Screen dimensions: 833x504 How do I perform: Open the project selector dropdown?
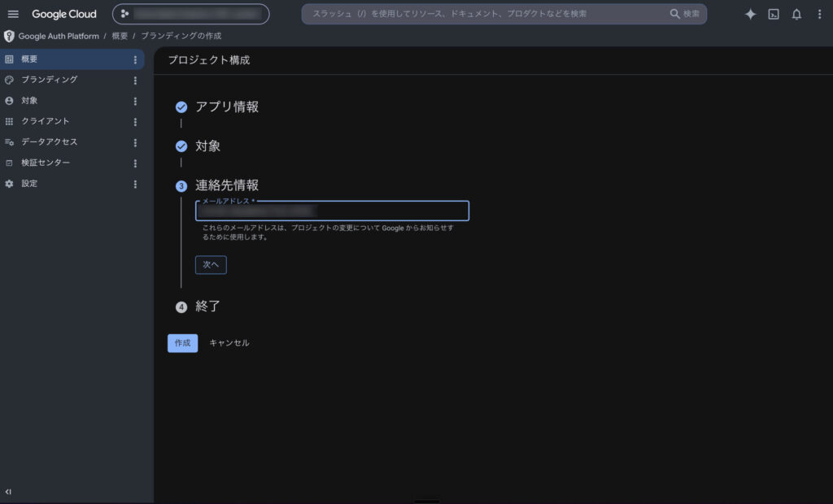[x=190, y=14]
